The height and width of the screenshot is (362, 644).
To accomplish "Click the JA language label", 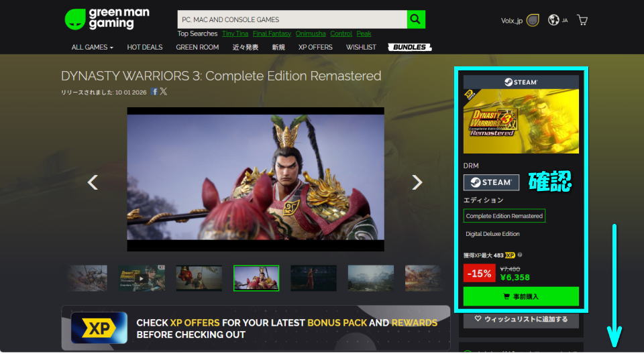I will (x=565, y=21).
